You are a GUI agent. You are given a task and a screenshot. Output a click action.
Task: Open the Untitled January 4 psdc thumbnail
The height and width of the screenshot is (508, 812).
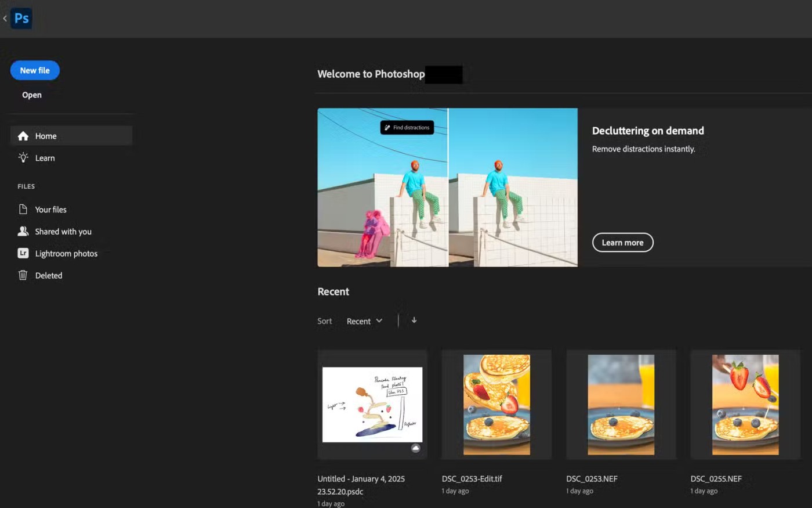coord(372,405)
